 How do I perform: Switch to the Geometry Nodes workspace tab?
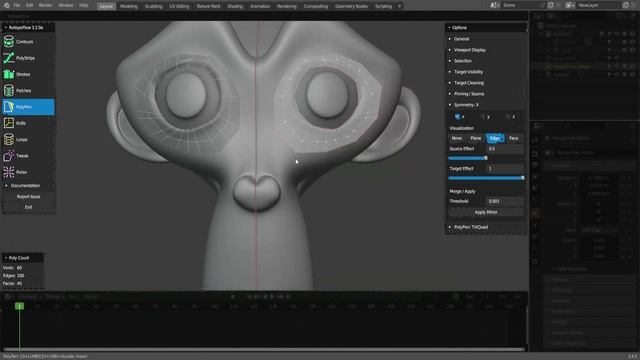351,6
